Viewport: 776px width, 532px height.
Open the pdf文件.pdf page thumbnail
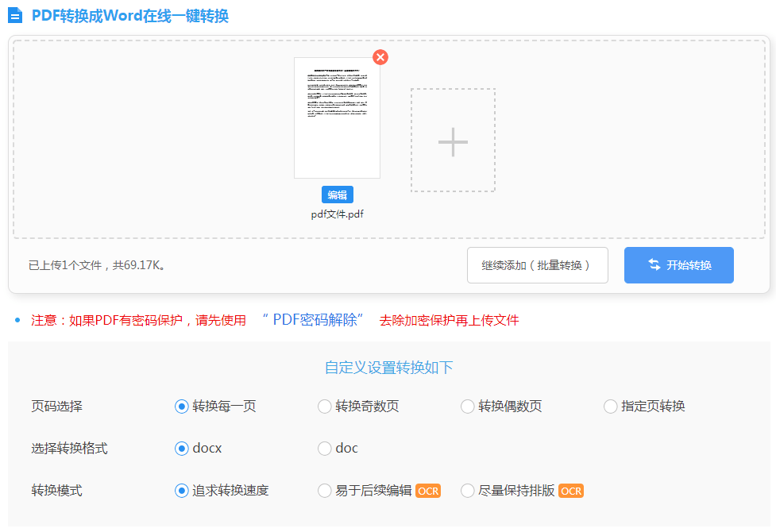point(337,118)
